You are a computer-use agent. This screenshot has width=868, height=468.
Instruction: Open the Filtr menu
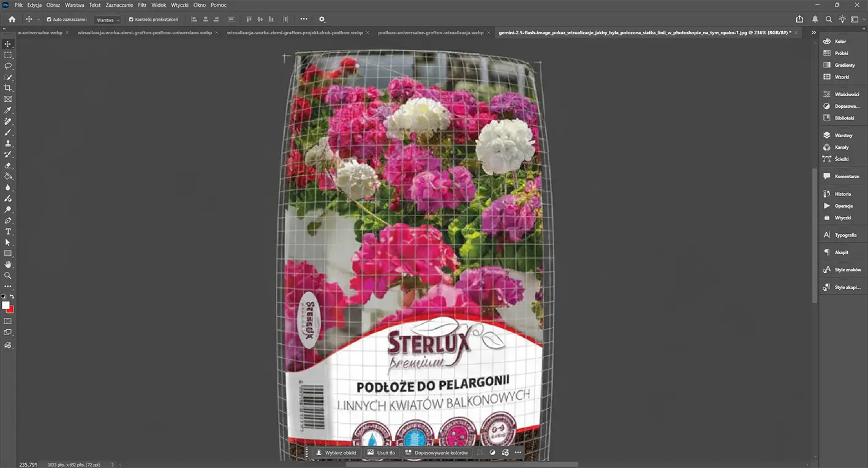click(142, 5)
